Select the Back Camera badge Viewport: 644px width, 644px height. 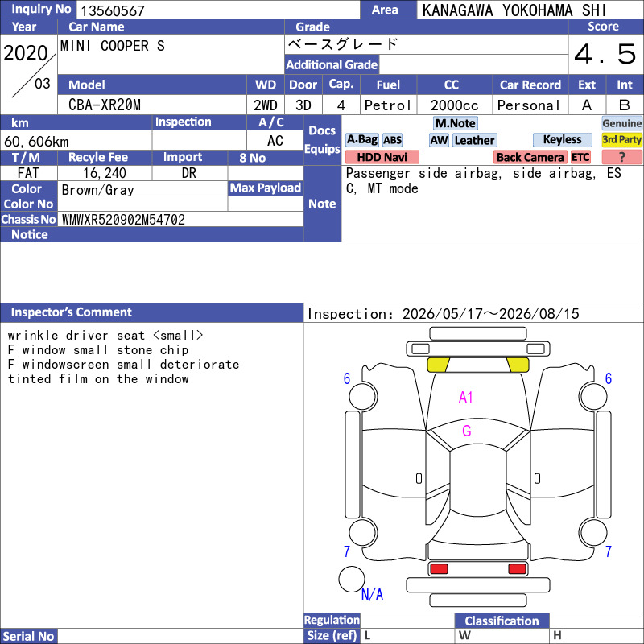pos(530,157)
